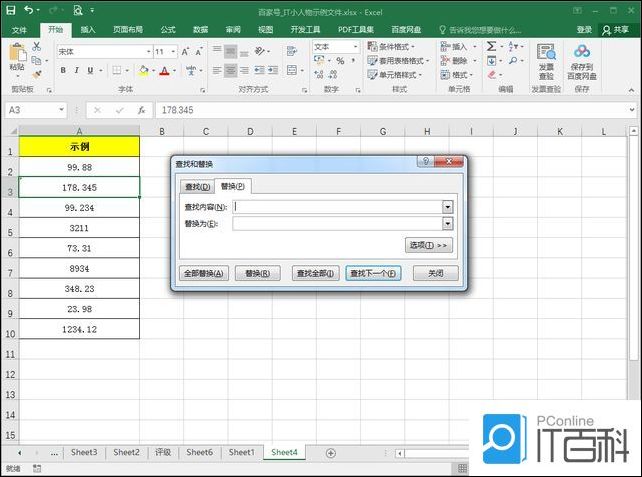Click the yellow fill color bucket
The width and height of the screenshot is (642, 477).
pyautogui.click(x=144, y=70)
